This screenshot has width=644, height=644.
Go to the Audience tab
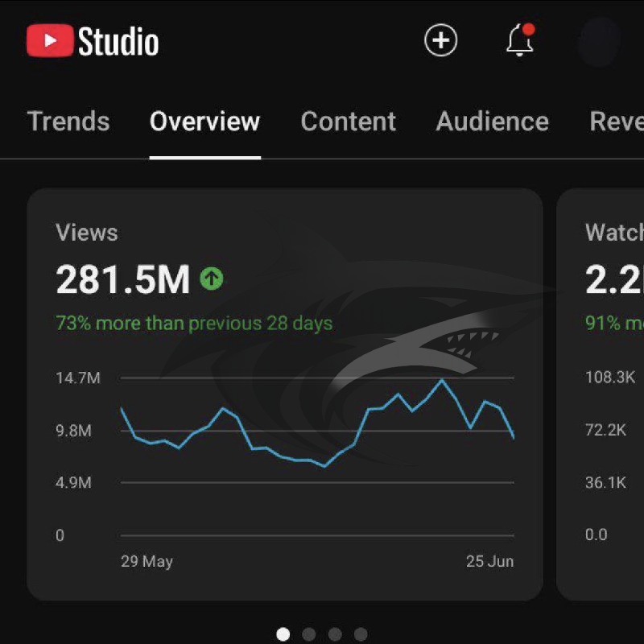(x=492, y=122)
